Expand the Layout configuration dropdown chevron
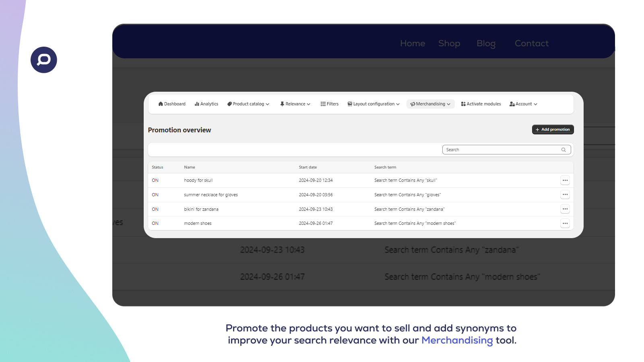 tap(398, 104)
